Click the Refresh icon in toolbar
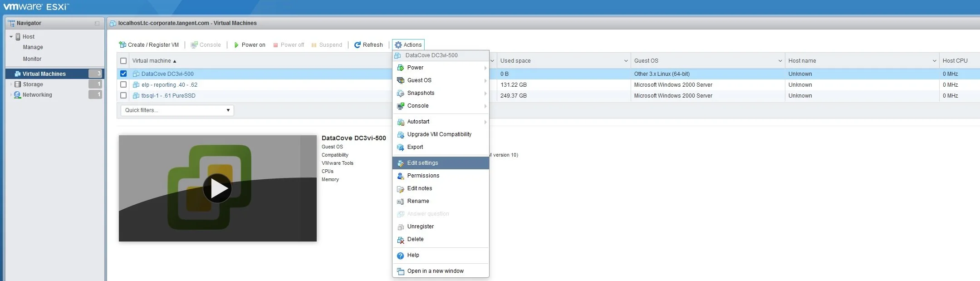The height and width of the screenshot is (281, 980). [357, 45]
